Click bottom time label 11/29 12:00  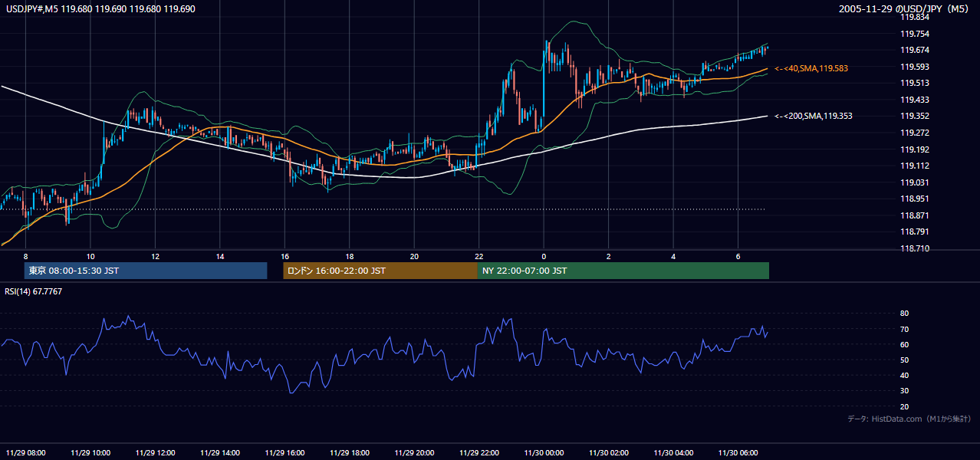pos(155,452)
